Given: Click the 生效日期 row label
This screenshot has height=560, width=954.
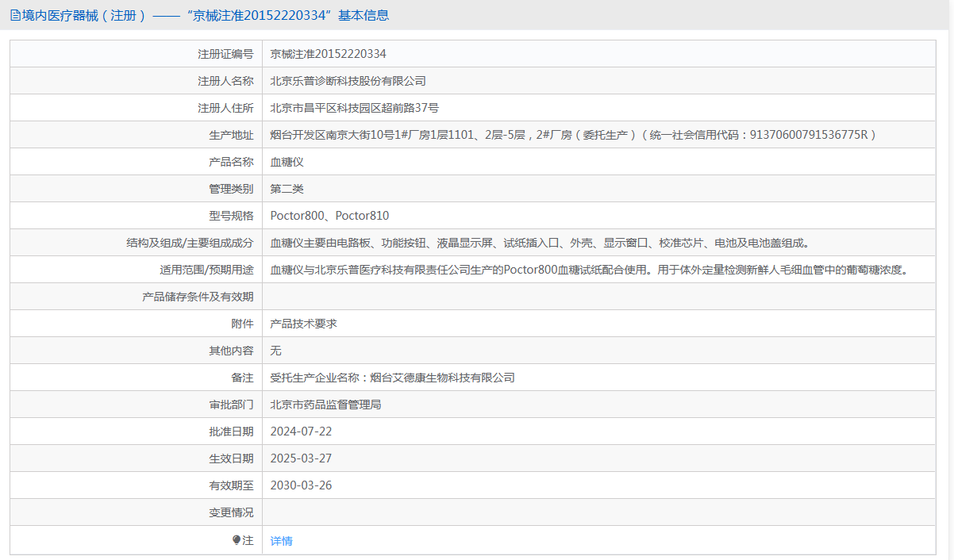Looking at the screenshot, I should (x=231, y=458).
